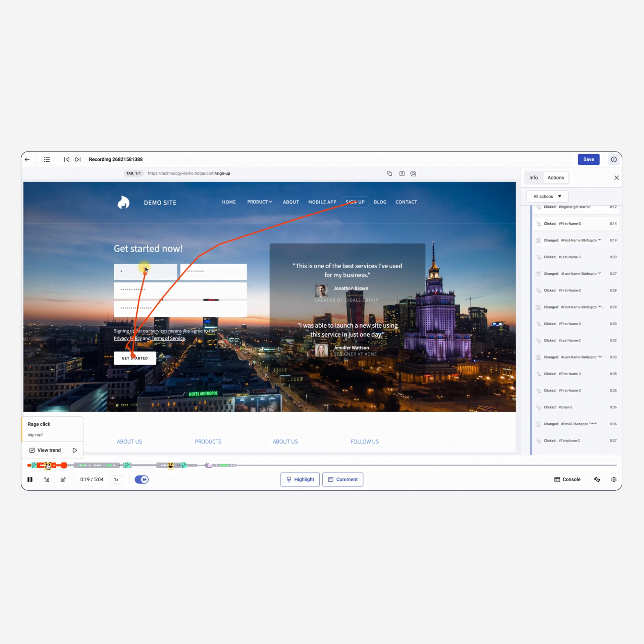The image size is (644, 644).
Task: Play the Rage click trend
Action: (75, 450)
